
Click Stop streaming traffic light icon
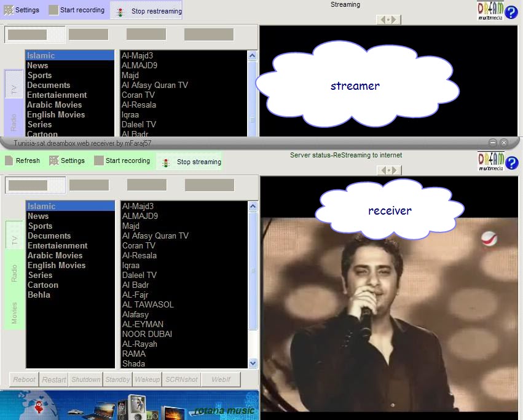coord(166,162)
